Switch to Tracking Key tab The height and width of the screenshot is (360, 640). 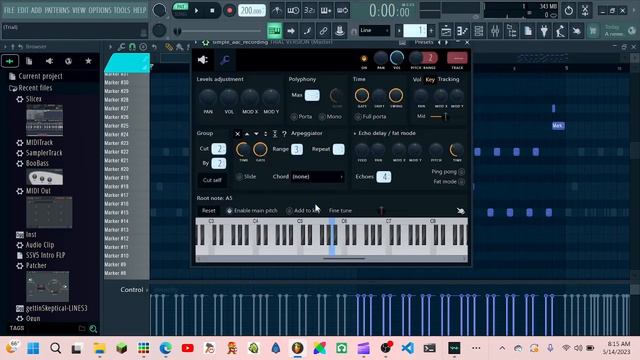pyautogui.click(x=430, y=80)
